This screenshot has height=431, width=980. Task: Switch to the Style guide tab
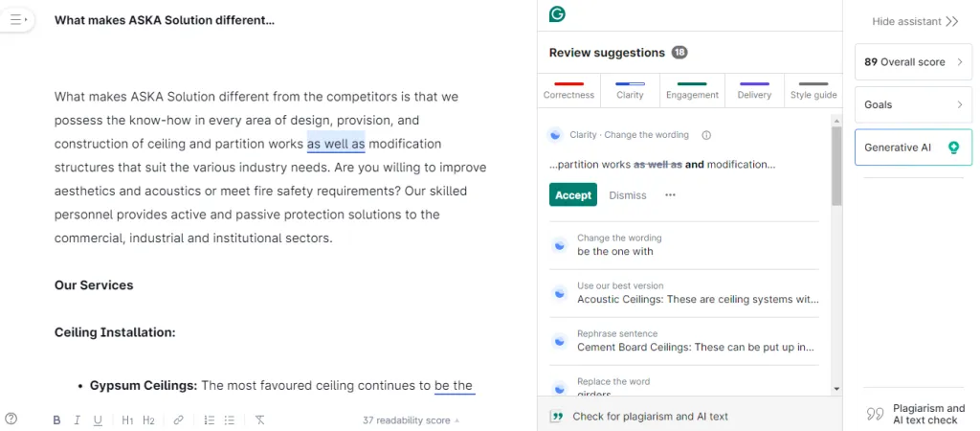click(813, 89)
